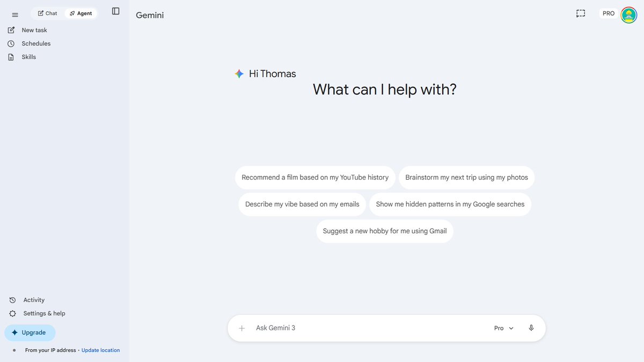The width and height of the screenshot is (644, 362).
Task: Open Schedules
Action: 36,43
